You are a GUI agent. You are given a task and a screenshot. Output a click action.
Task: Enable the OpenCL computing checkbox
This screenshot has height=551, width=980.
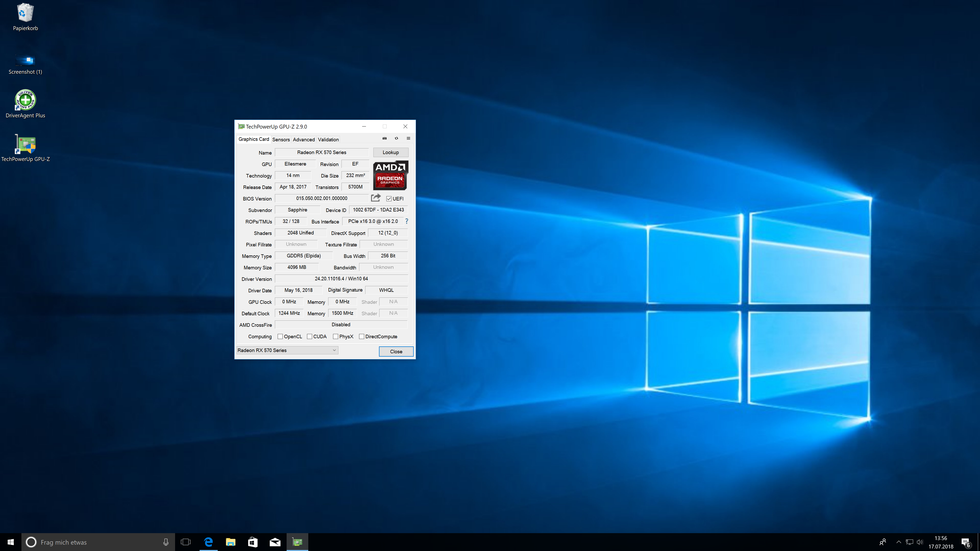coord(280,336)
